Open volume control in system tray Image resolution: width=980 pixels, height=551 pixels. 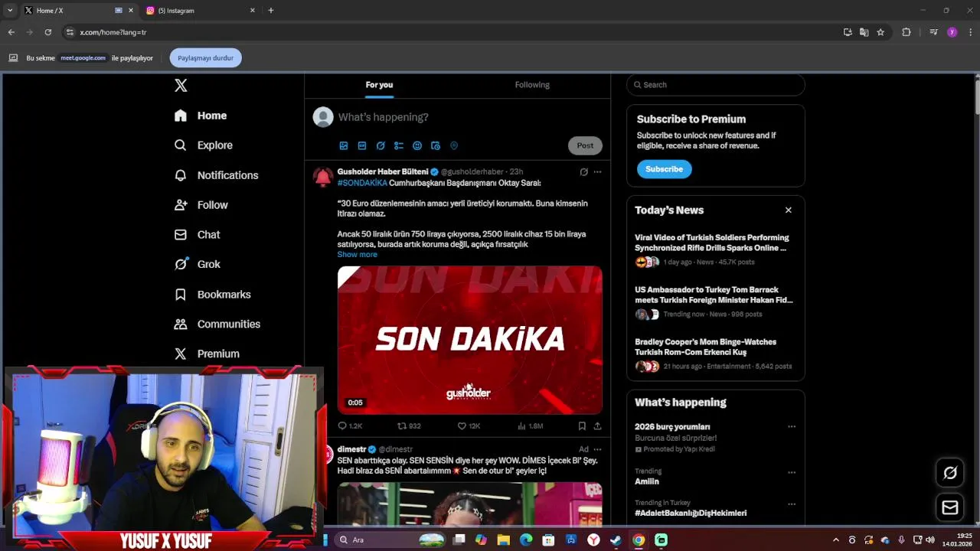pyautogui.click(x=932, y=540)
